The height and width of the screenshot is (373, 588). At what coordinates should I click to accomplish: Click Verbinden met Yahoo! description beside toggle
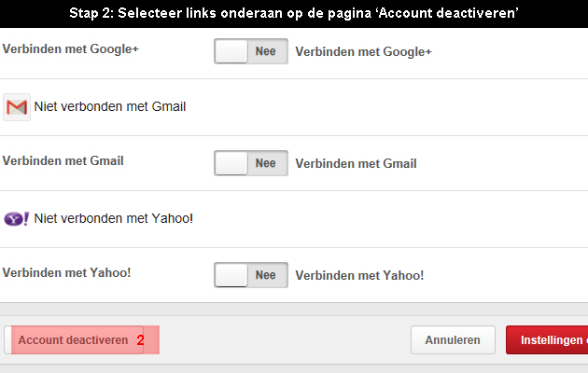point(359,276)
